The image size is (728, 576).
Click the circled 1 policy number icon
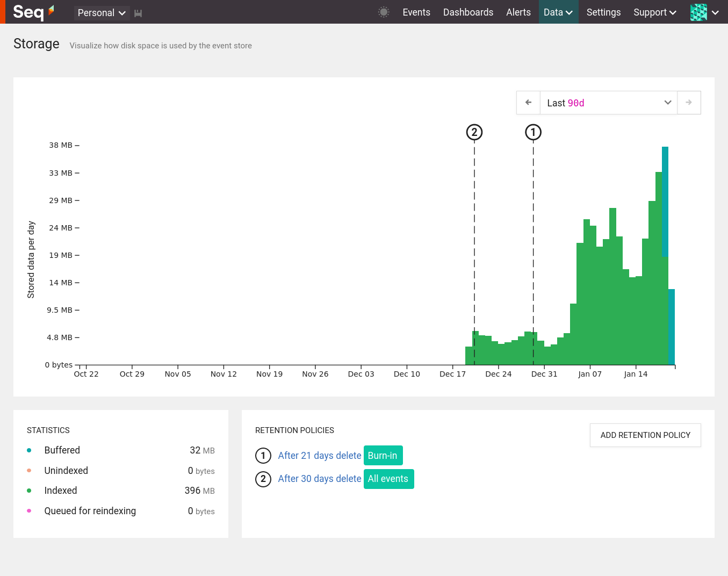pyautogui.click(x=263, y=456)
